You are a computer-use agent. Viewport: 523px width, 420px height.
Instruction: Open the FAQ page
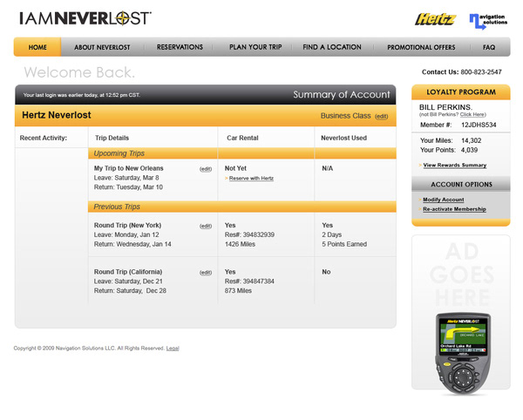pos(489,47)
